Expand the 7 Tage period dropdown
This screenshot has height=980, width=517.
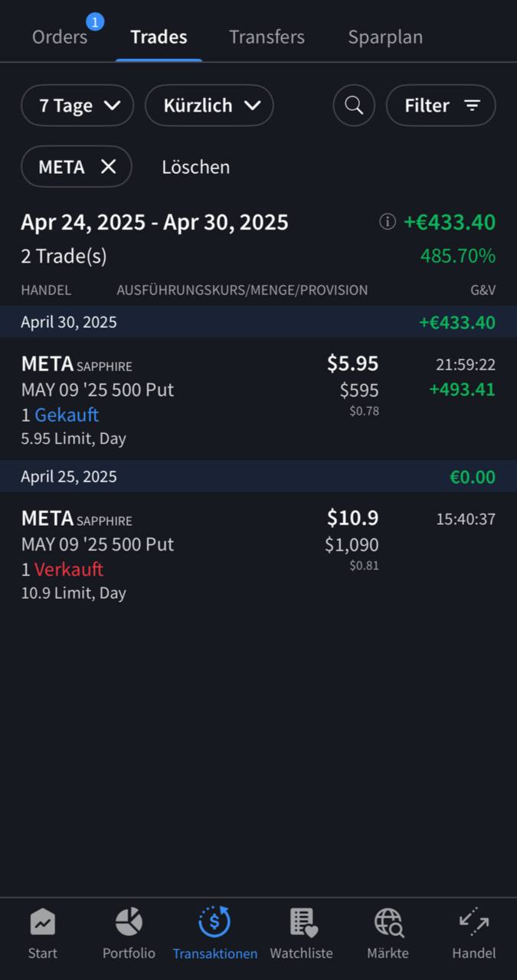(77, 106)
